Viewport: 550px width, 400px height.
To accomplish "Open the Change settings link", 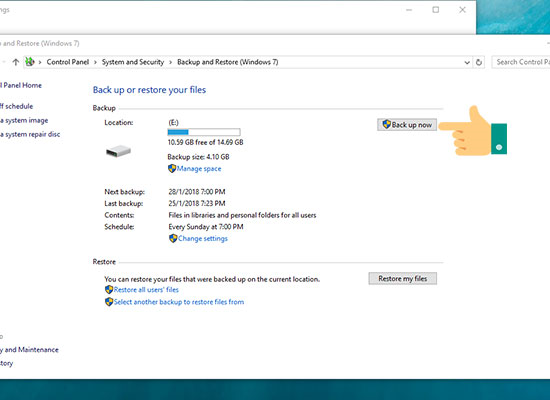I will (x=203, y=239).
